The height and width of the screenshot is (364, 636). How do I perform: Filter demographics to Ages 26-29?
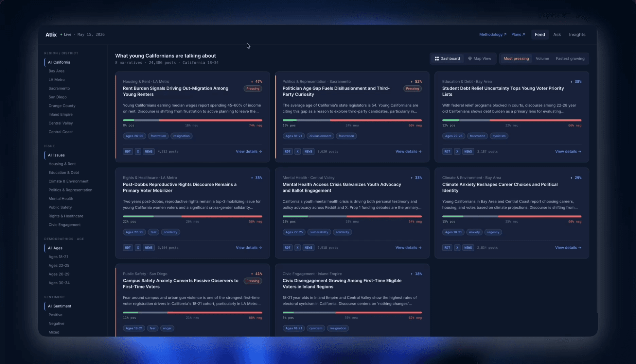59,274
